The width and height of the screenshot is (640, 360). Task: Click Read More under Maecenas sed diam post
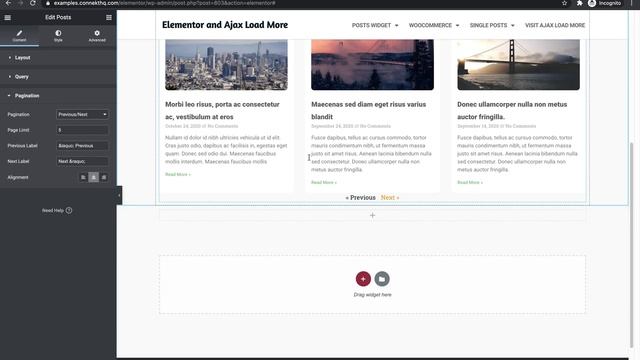(x=324, y=182)
